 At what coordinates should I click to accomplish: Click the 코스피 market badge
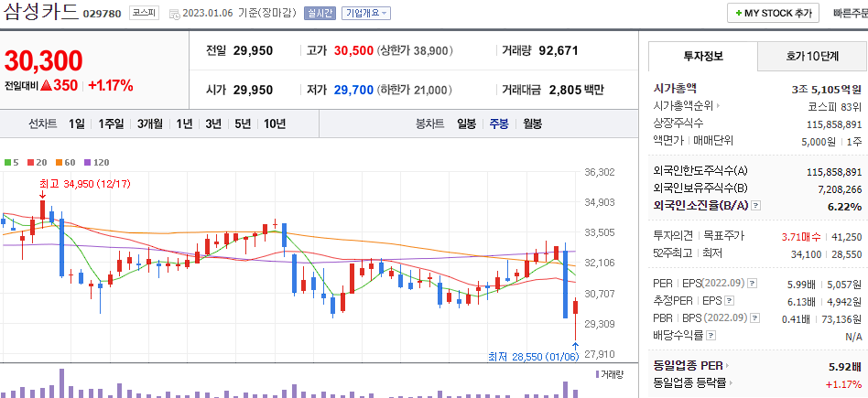(143, 14)
